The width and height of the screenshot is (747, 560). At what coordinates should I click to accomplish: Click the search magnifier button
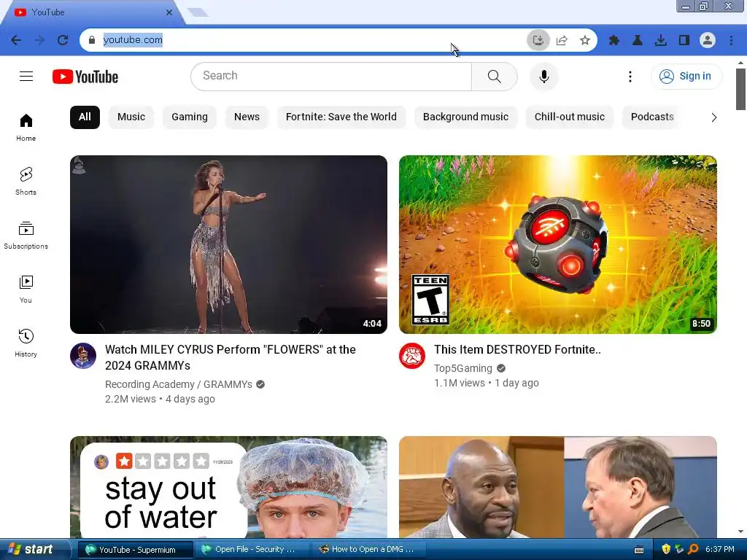click(x=494, y=76)
